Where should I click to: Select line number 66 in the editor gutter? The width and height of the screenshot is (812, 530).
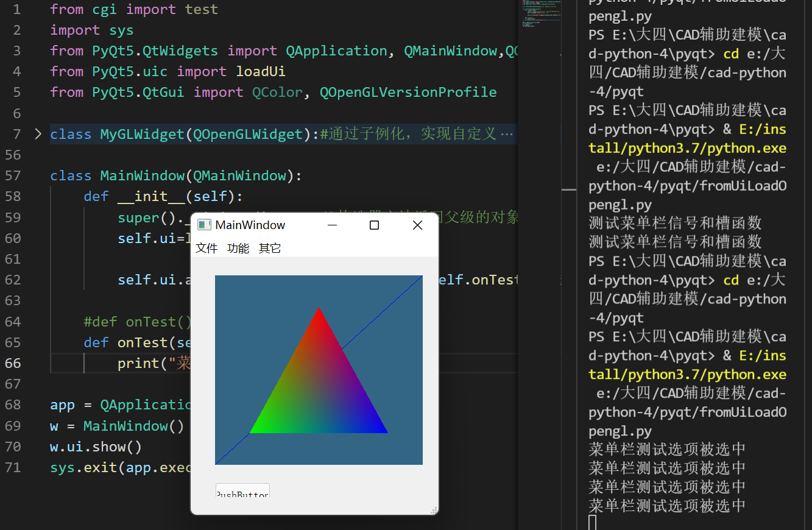13,362
